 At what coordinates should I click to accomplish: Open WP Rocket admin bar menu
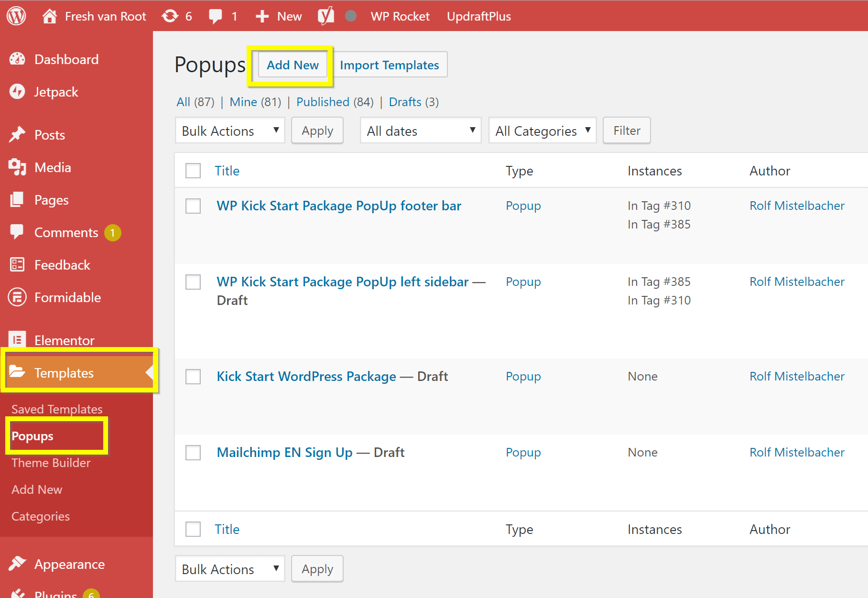[400, 16]
